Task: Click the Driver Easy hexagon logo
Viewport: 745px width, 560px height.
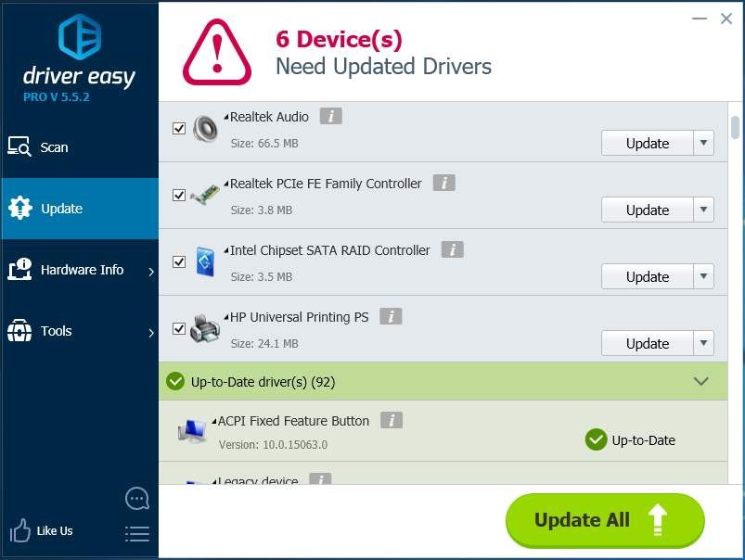Action: tap(80, 36)
